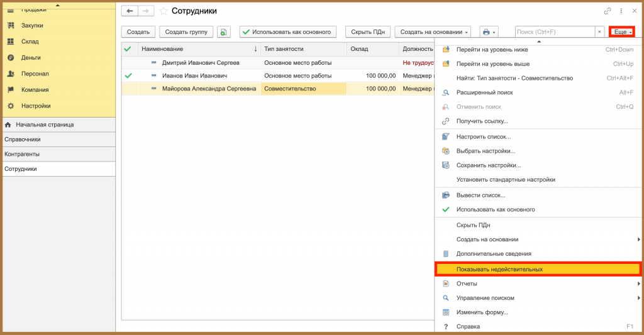Click Использовать как основного toolbar button
Screen dimensions: 644x335
click(x=288, y=32)
